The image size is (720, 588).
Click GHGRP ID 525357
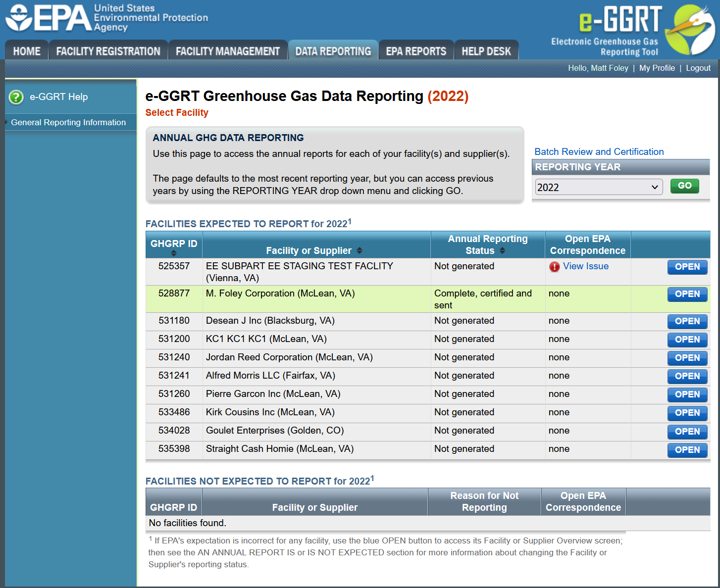click(174, 266)
